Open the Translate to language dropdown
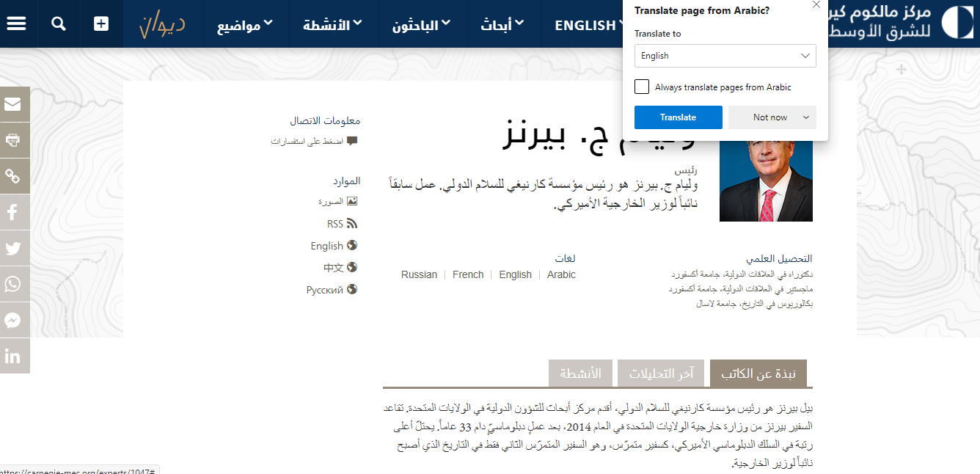This screenshot has height=474, width=980. coord(725,56)
